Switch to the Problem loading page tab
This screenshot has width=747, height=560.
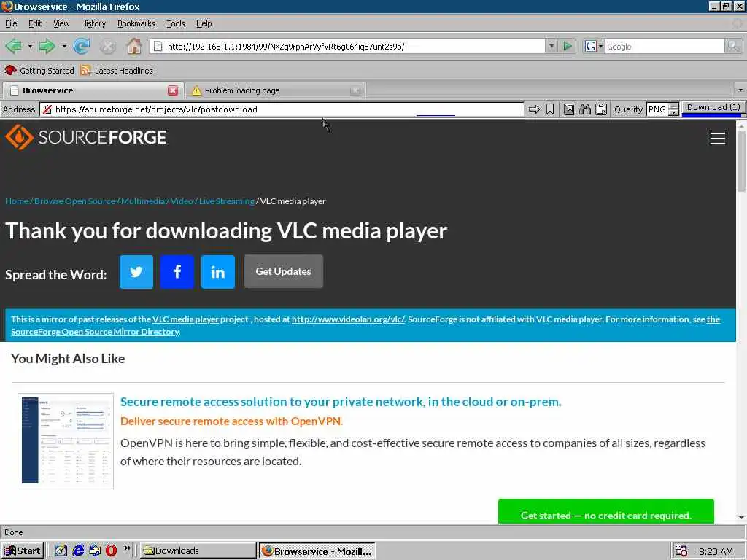(275, 90)
